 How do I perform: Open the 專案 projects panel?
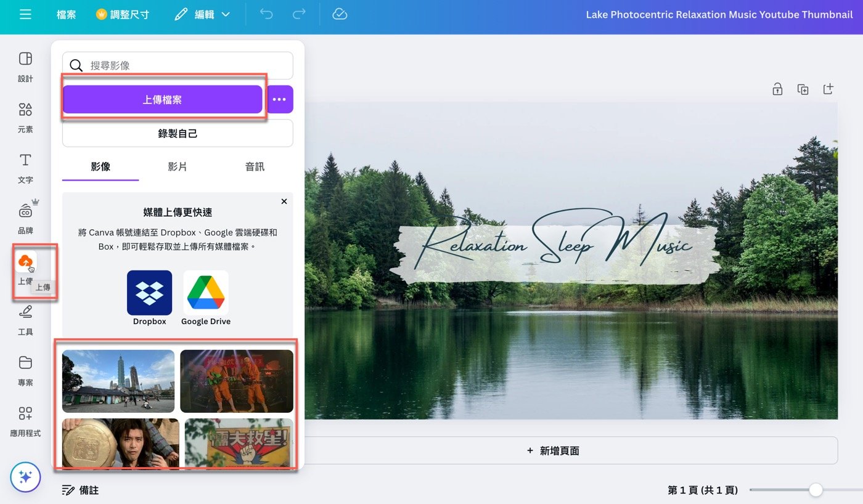tap(25, 370)
